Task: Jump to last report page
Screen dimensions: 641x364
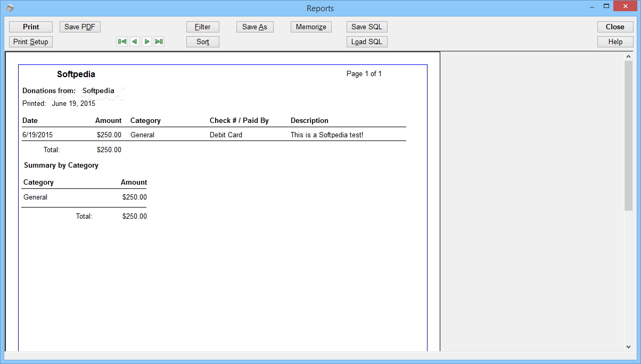Action: [159, 42]
